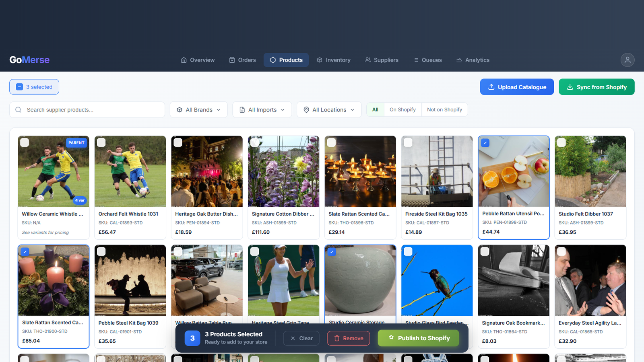This screenshot has height=362, width=644.
Task: Remove the selected products
Action: tap(349, 338)
